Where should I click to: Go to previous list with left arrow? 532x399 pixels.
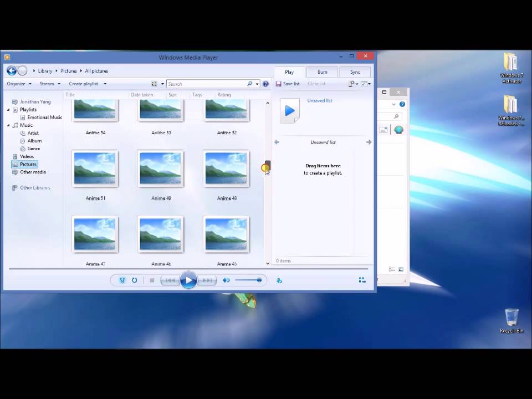(277, 142)
